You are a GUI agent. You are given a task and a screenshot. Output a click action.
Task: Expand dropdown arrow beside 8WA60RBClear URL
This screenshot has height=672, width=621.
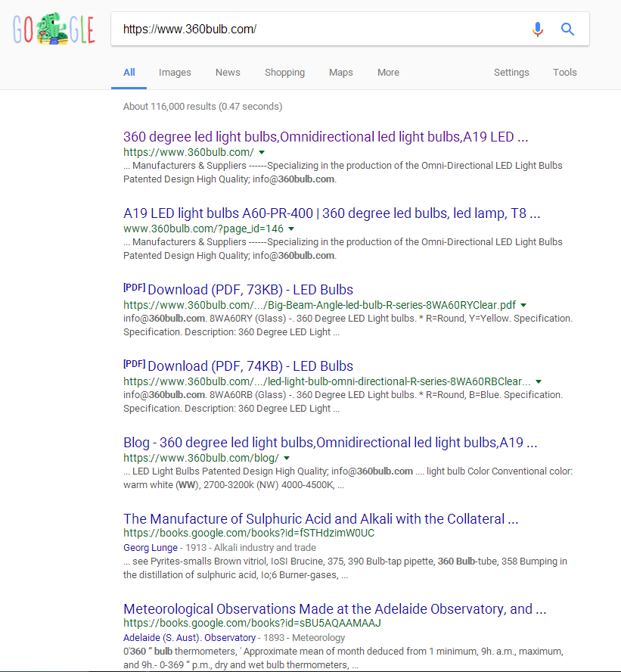(539, 381)
